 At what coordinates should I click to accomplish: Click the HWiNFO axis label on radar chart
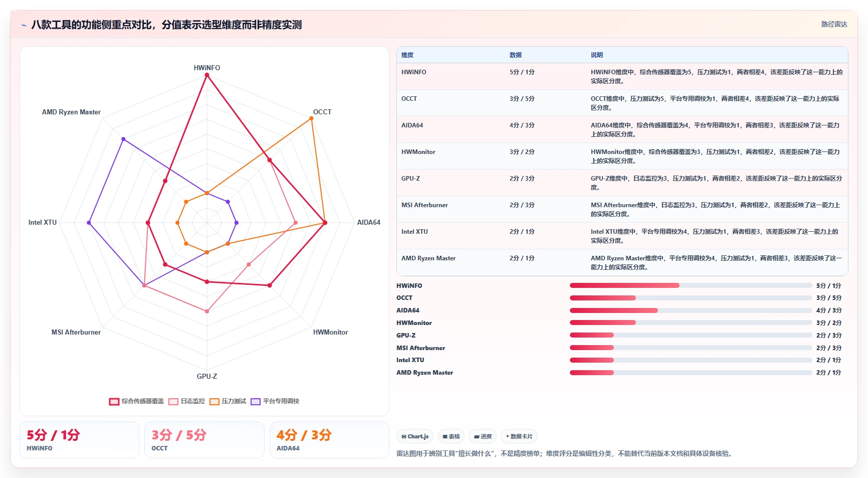click(207, 68)
